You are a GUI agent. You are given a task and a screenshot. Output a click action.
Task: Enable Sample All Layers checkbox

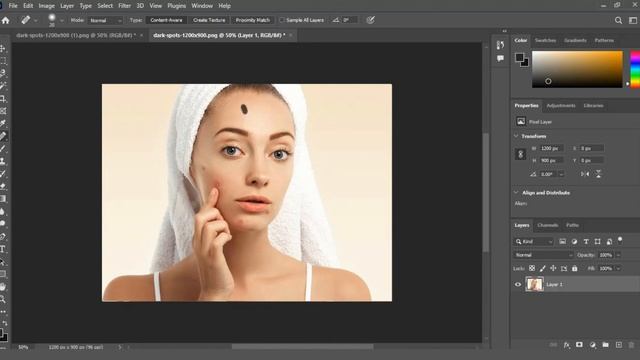click(x=282, y=20)
